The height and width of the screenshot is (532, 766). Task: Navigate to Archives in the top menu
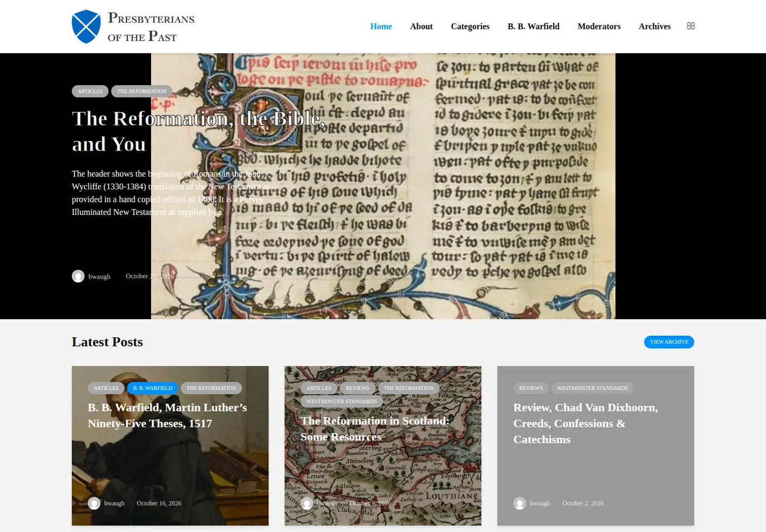tap(655, 26)
